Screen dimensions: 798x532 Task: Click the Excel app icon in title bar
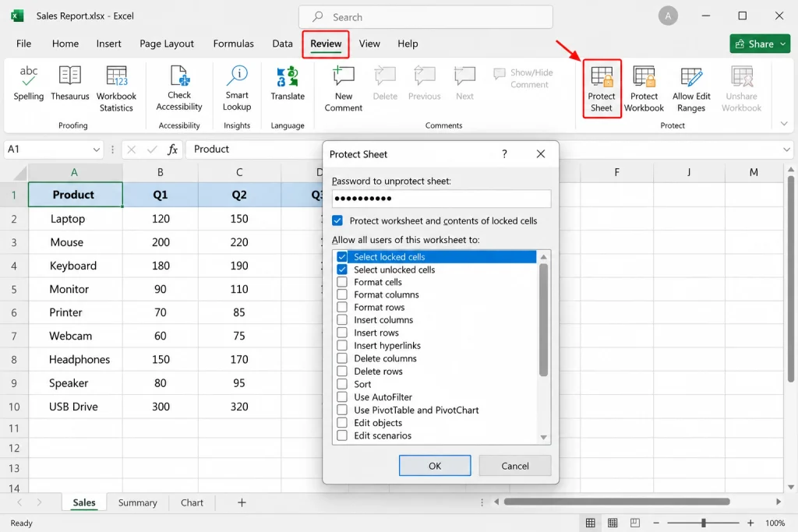[17, 16]
